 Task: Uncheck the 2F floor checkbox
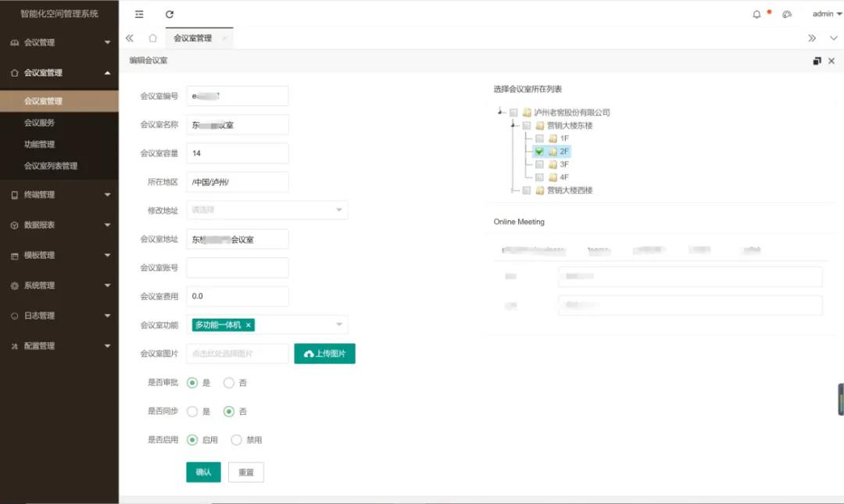click(x=539, y=152)
